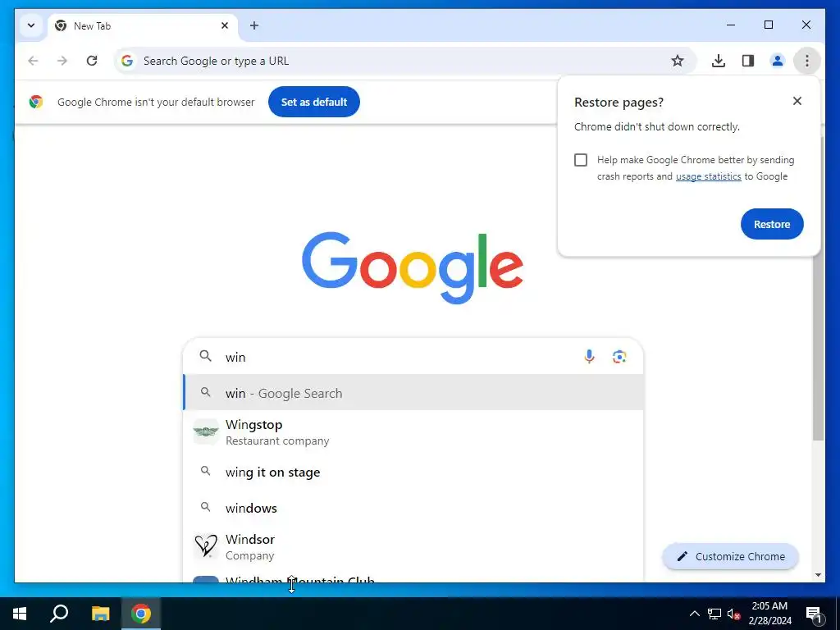Click the Wingstop logo thumbnail

click(206, 431)
